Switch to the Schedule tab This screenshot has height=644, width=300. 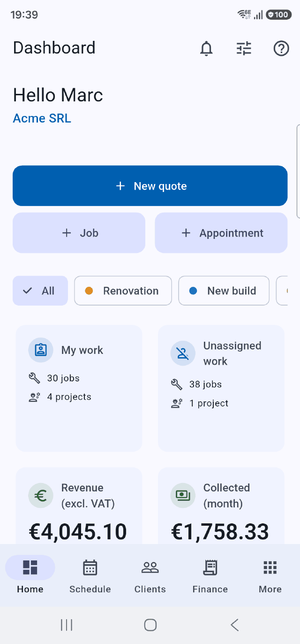click(90, 575)
